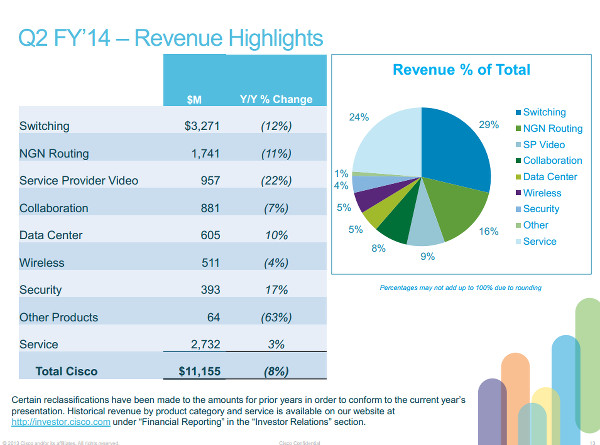Click the 'SP Video' legend label

click(x=544, y=145)
